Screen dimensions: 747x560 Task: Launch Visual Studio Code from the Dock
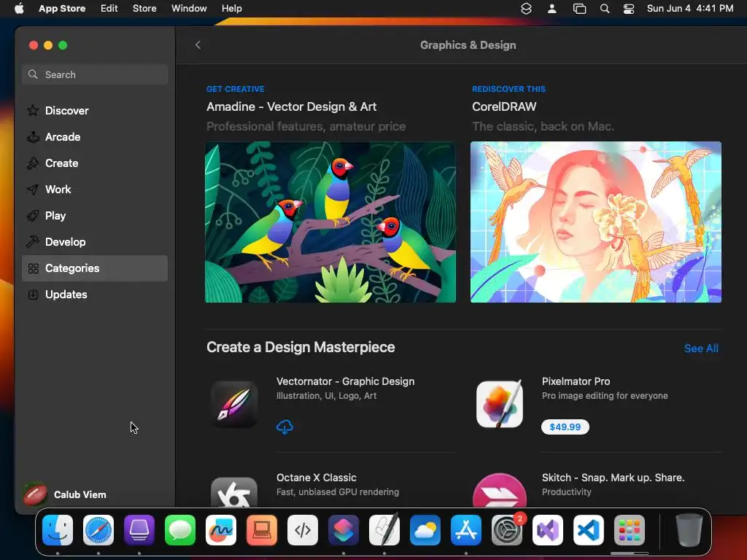coord(589,530)
